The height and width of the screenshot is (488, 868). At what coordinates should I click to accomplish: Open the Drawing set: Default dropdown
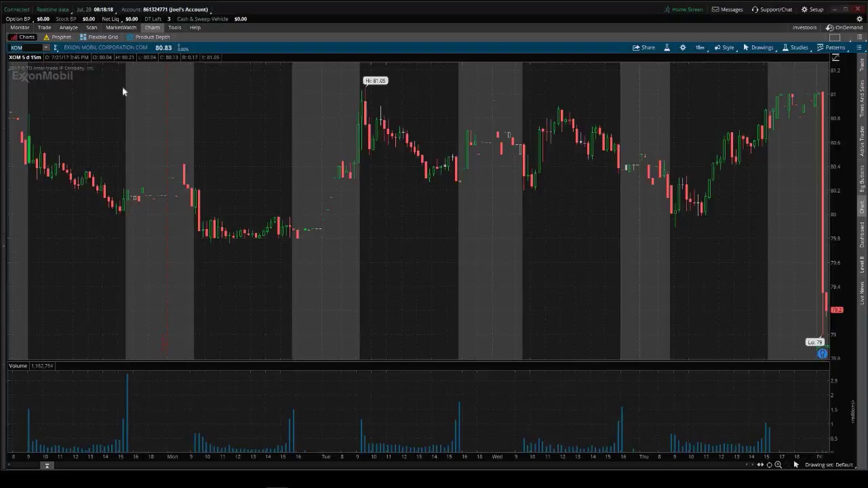830,465
